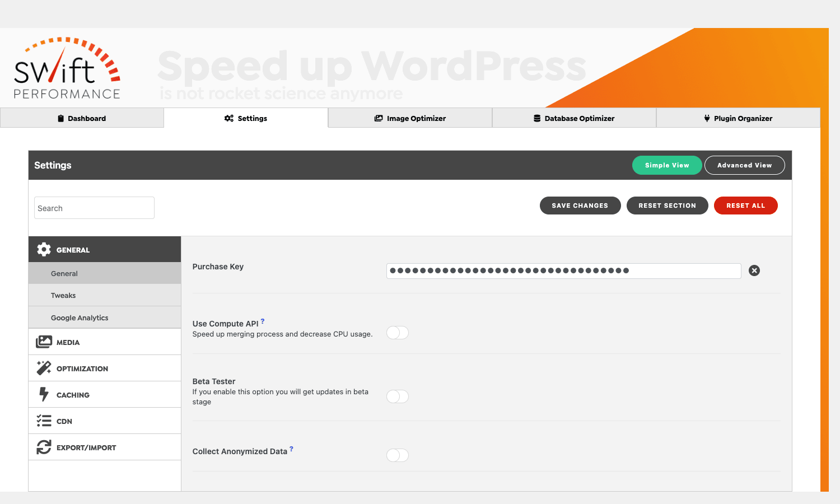Select the Plugin Organizer tab
The image size is (840, 504).
click(x=738, y=118)
